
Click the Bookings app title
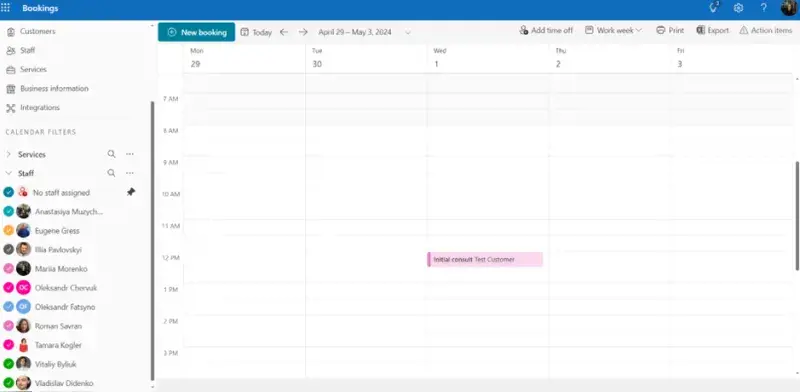(x=40, y=8)
